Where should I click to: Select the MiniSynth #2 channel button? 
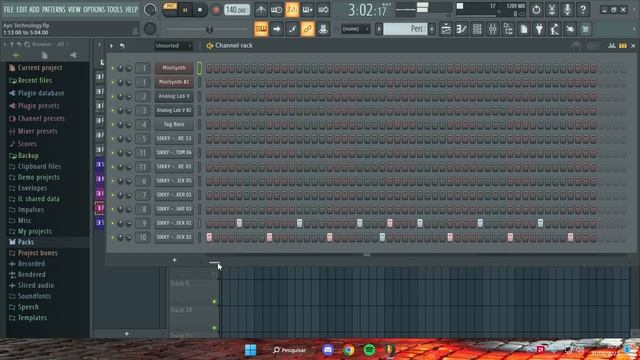tap(174, 82)
